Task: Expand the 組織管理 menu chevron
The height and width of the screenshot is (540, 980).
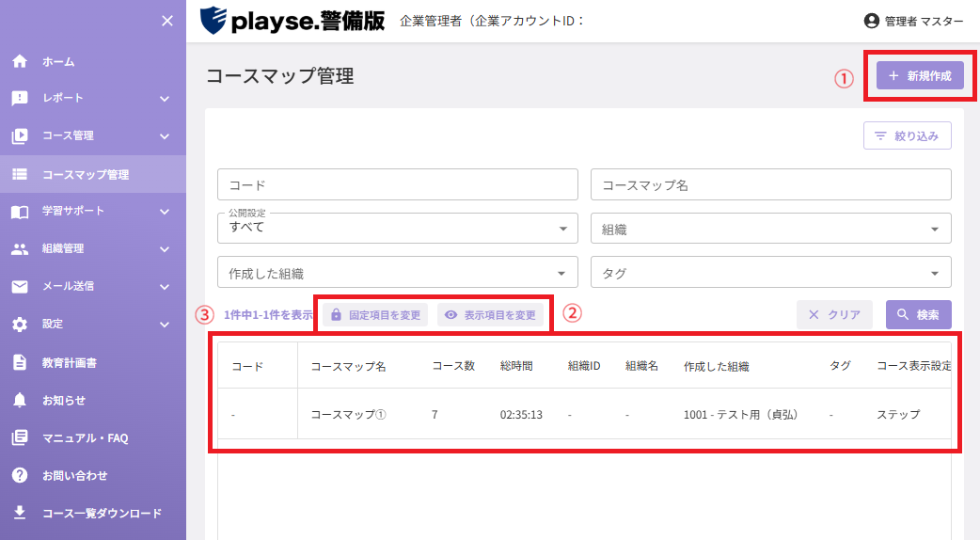Action: point(165,249)
